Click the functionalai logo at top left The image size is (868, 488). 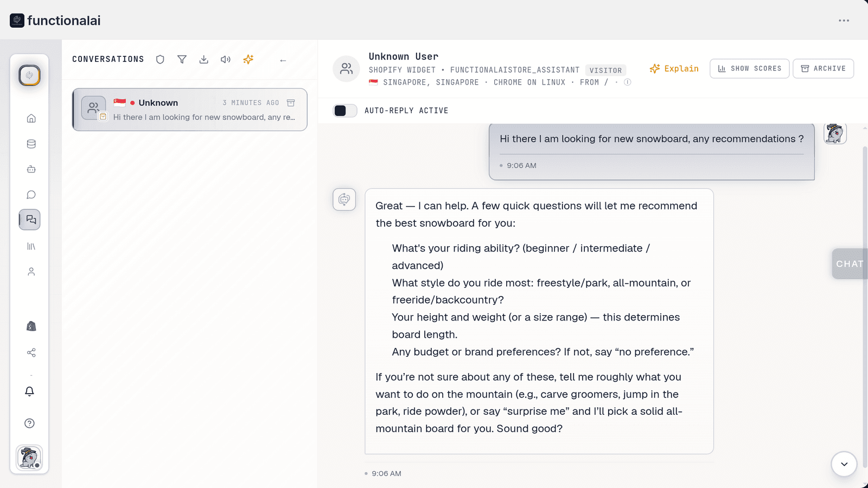(55, 21)
